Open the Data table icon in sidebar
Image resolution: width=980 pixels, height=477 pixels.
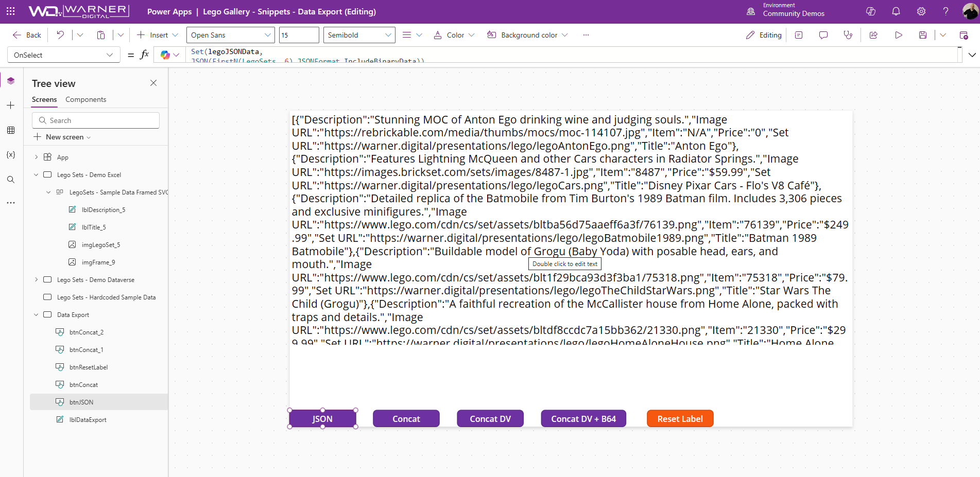11,130
